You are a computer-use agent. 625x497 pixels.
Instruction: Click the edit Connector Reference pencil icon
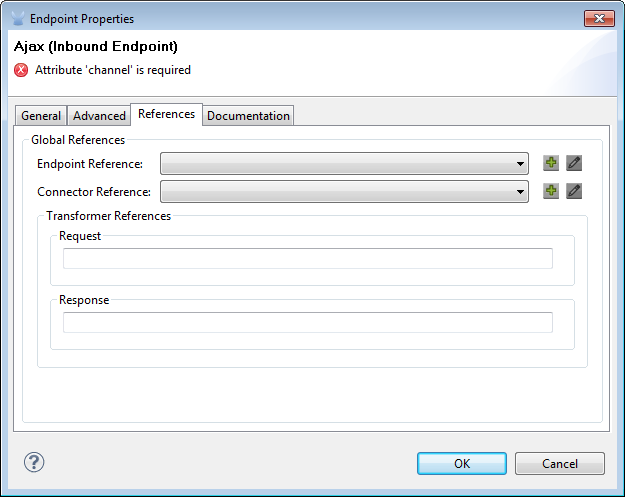tap(574, 191)
